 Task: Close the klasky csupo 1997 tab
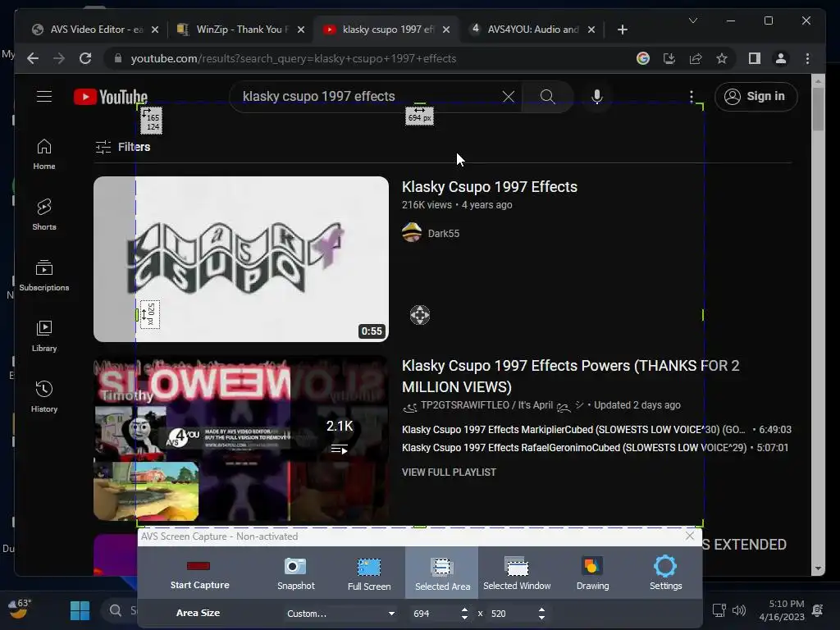point(446,30)
